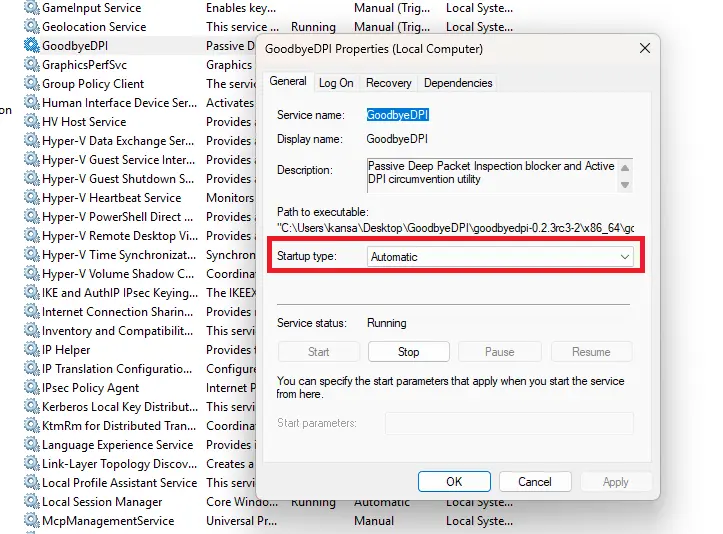Select the HV Host Service row name
The image size is (723, 534).
point(84,122)
